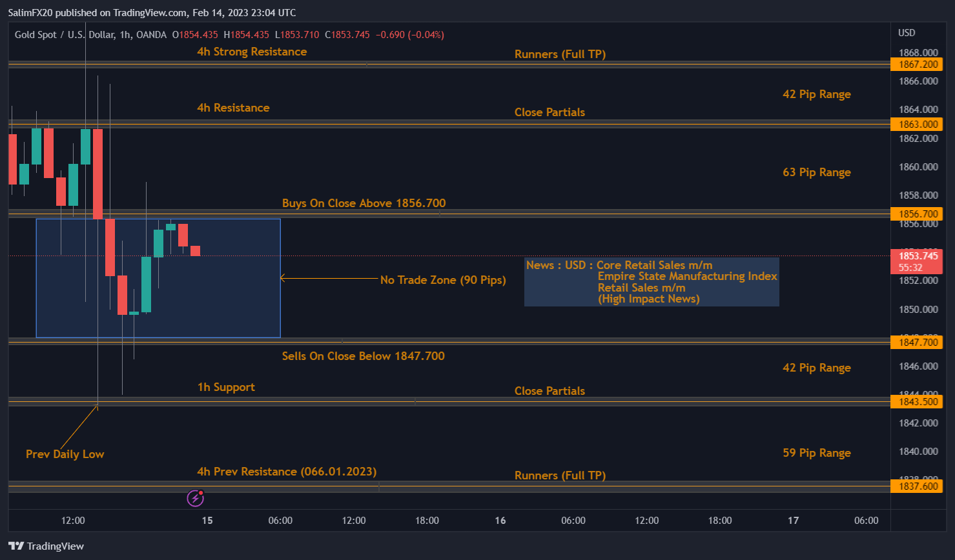Click the 55:32 candle countdown timer
The width and height of the screenshot is (955, 560).
[x=916, y=266]
